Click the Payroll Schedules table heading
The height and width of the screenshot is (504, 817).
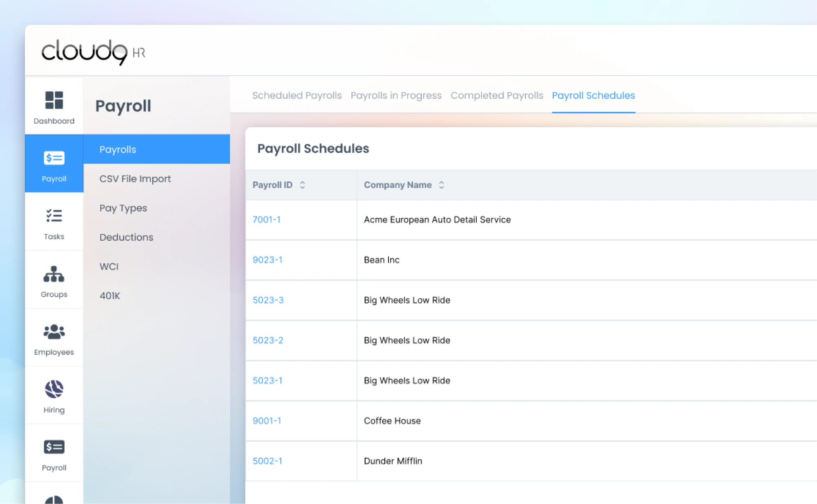313,149
